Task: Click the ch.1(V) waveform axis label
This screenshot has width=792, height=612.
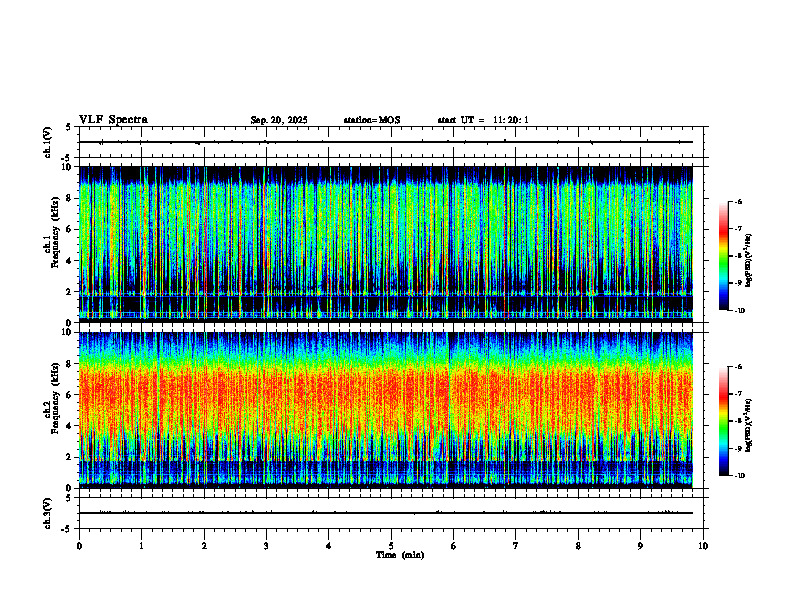Action: (47, 142)
